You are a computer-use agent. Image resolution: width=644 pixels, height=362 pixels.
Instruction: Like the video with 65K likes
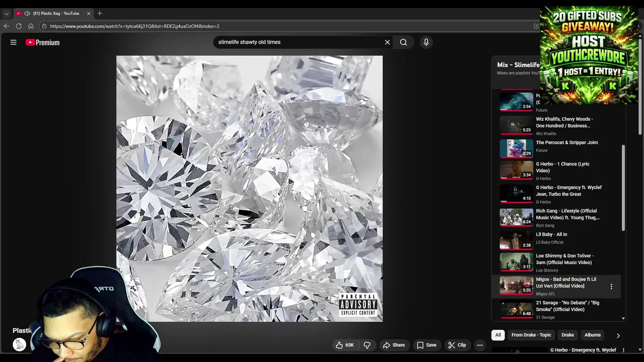345,345
